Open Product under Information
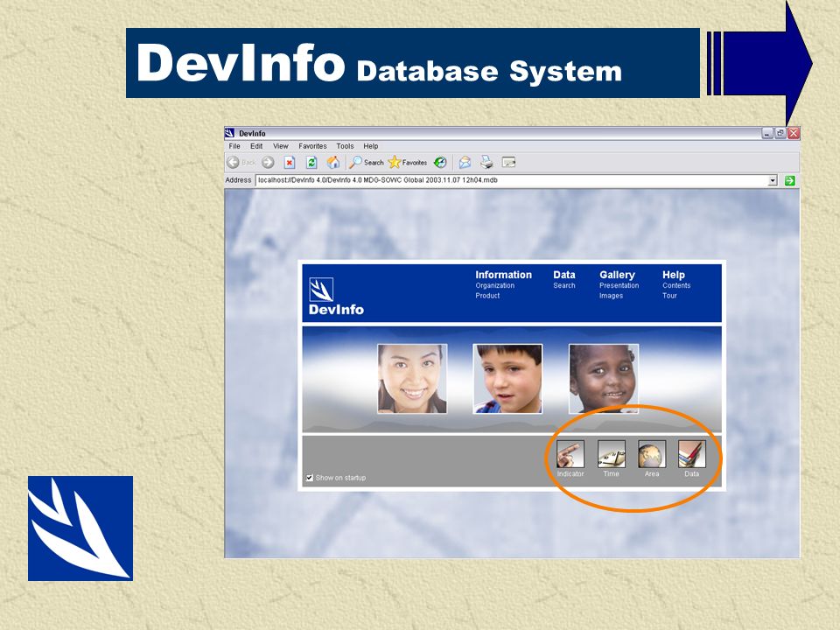Image resolution: width=840 pixels, height=630 pixels. (x=487, y=296)
